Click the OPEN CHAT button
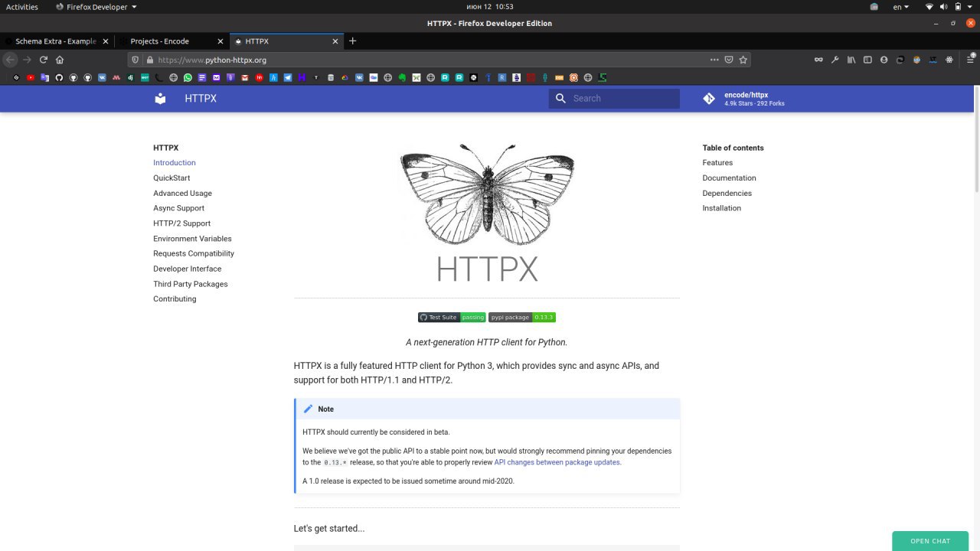Screen dimensions: 980x551 point(930,541)
